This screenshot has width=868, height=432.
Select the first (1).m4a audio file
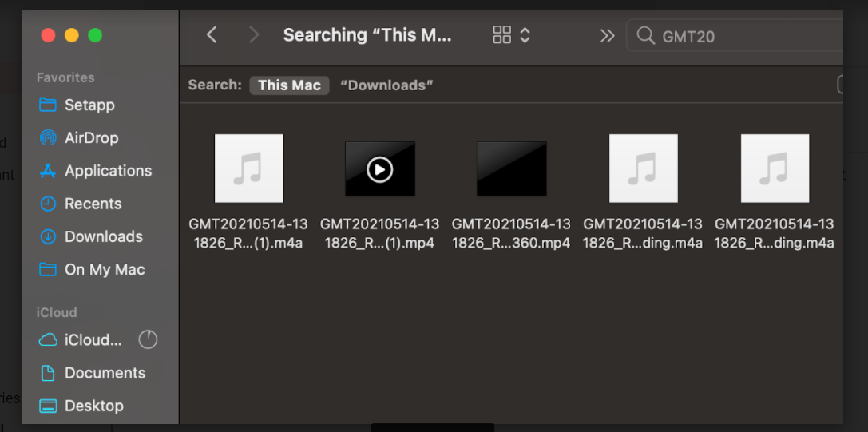point(248,168)
